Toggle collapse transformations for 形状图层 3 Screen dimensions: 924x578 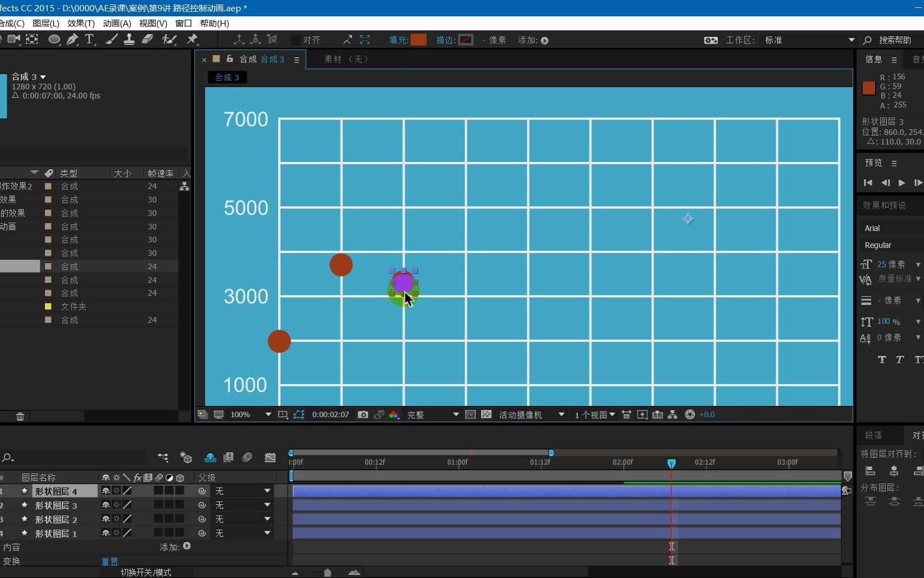click(x=116, y=505)
